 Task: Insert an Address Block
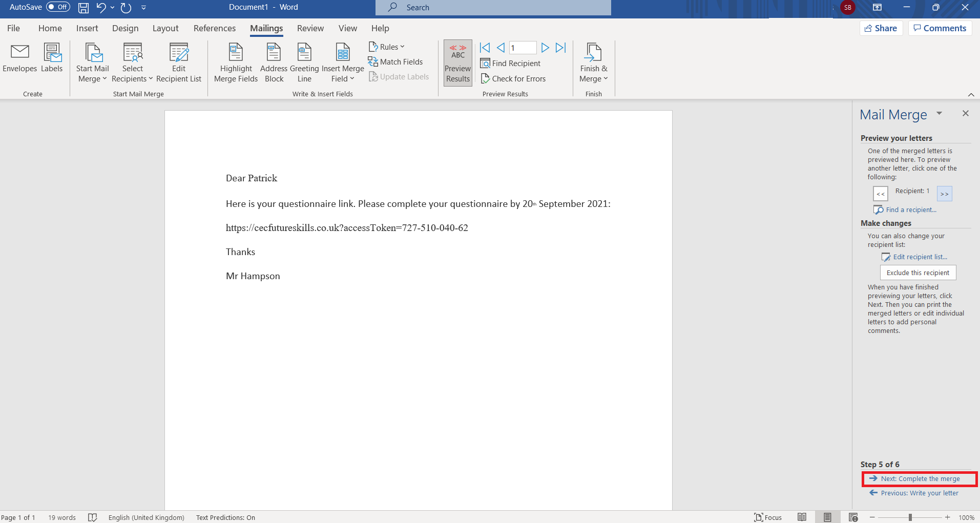[x=274, y=63]
